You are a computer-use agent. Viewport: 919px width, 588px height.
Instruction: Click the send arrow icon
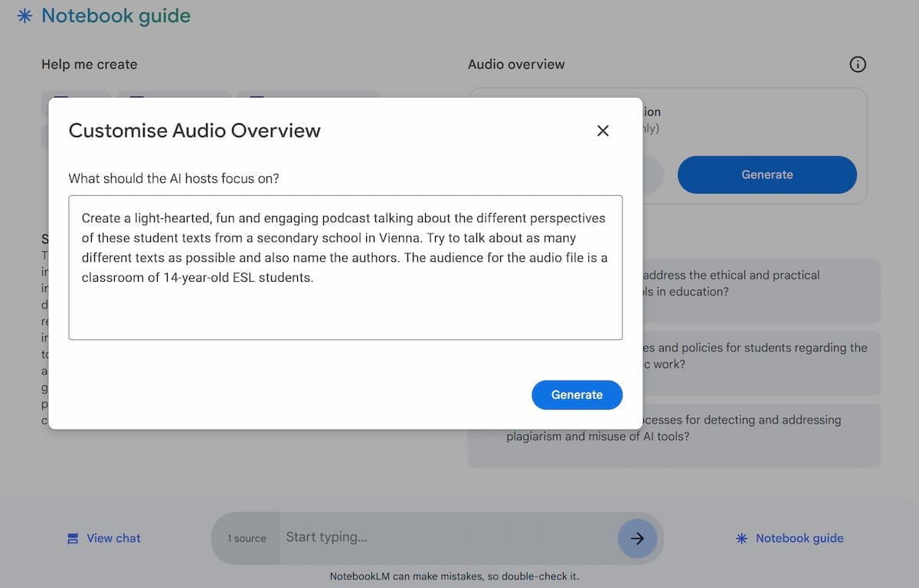[637, 538]
